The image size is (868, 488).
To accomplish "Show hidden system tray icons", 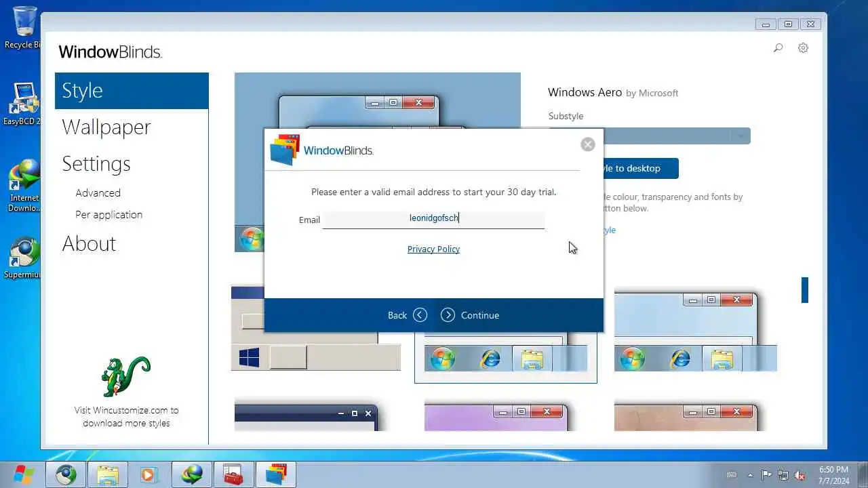I will pos(750,475).
